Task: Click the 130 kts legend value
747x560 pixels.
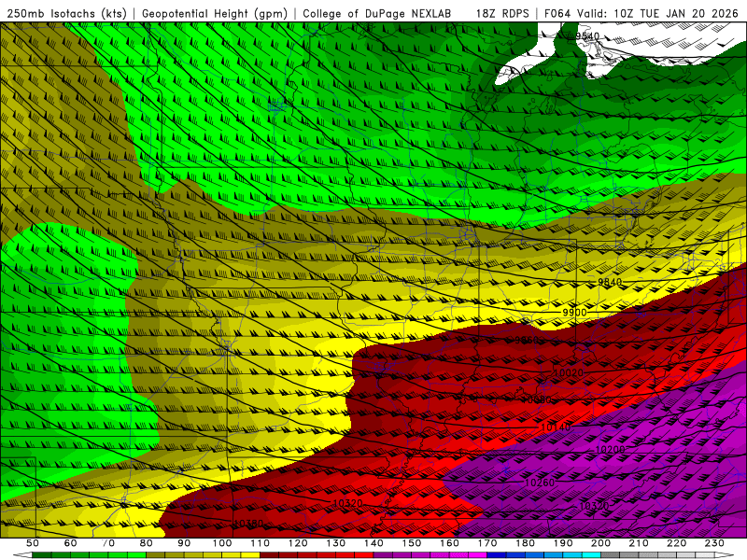Action: pos(336,543)
